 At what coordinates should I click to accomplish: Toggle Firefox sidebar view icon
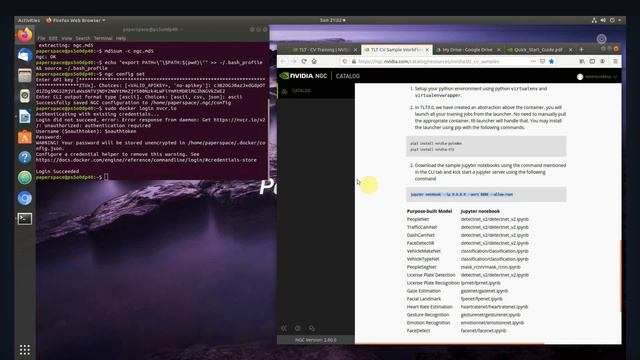coord(592,61)
